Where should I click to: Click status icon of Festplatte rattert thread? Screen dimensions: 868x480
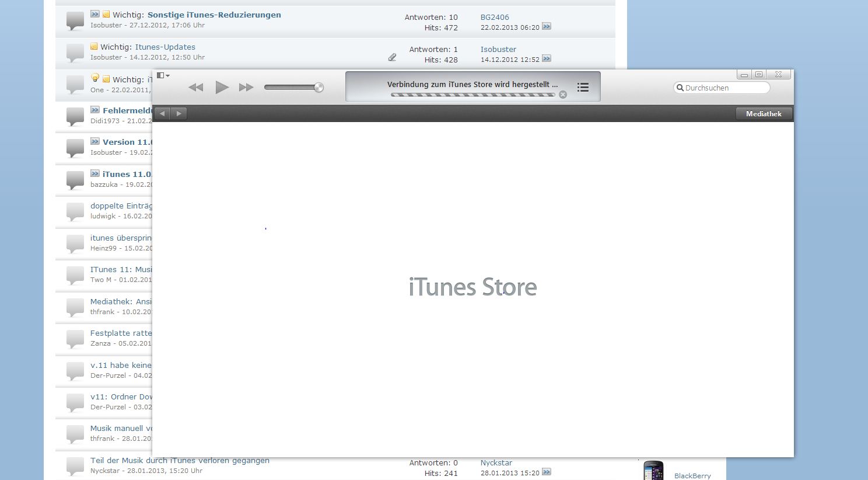[x=75, y=339]
